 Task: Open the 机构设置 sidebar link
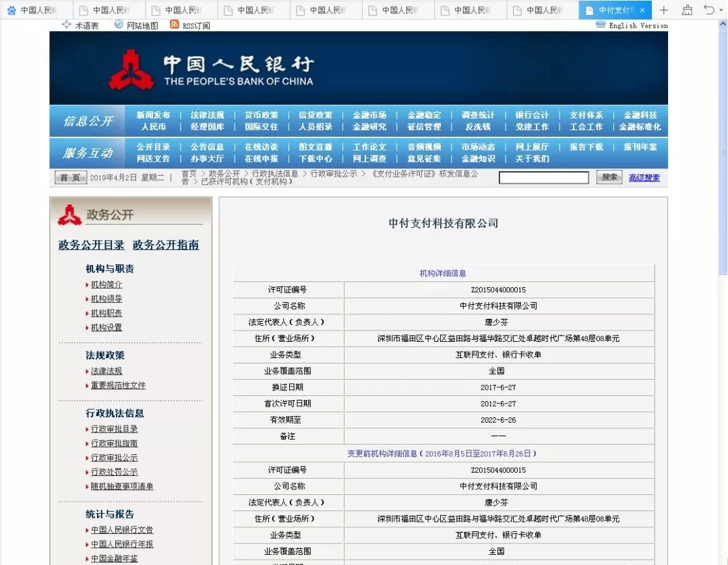click(x=107, y=327)
